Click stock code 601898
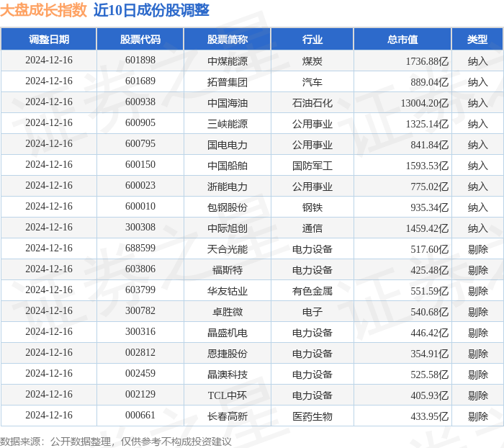Viewport: 504px width, 448px height. click(140, 60)
